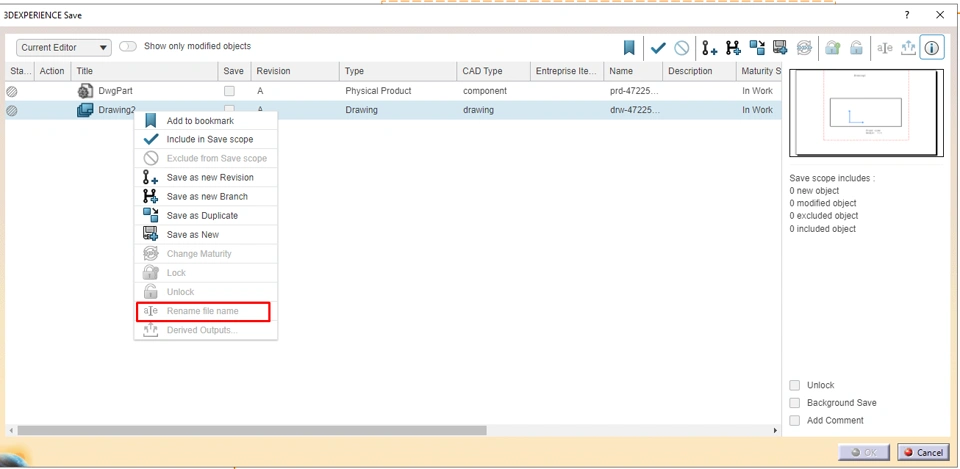Click the Save as new Revision toolbar icon
Screen dimensions: 960x469
point(710,48)
